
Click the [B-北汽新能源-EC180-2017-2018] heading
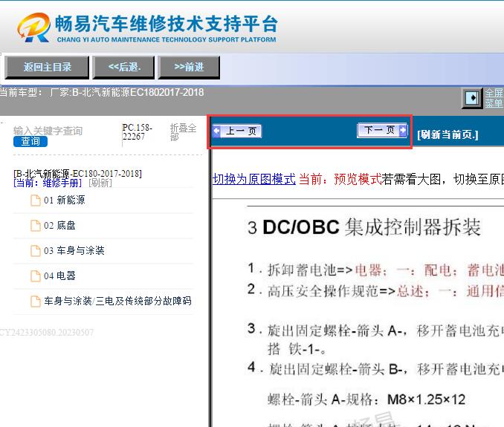coord(77,174)
